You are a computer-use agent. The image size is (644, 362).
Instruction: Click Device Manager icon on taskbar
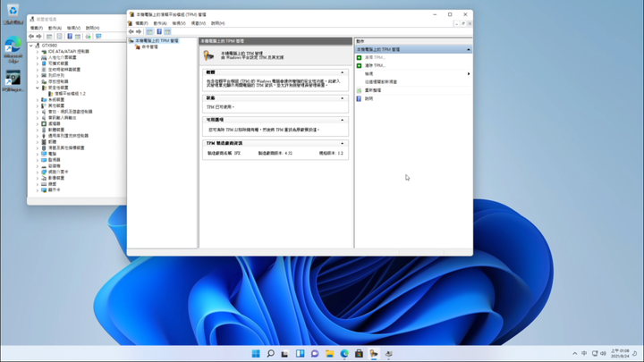(388, 353)
